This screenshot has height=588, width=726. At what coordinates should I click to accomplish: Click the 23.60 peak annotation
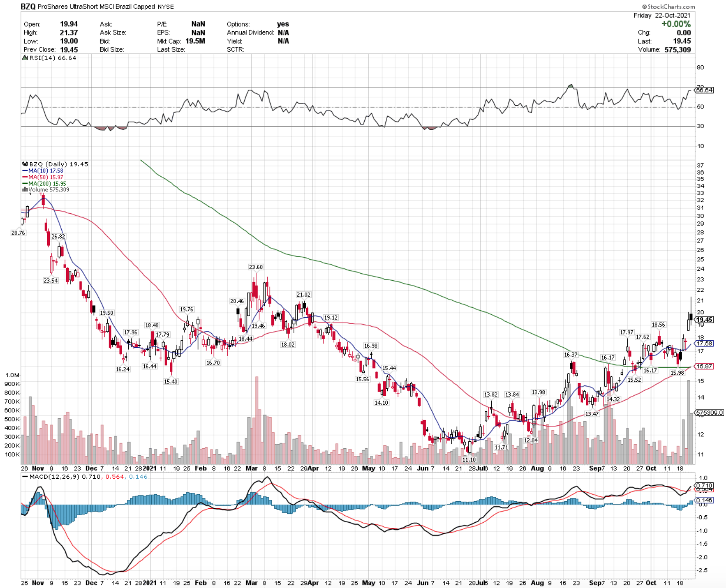pyautogui.click(x=256, y=267)
